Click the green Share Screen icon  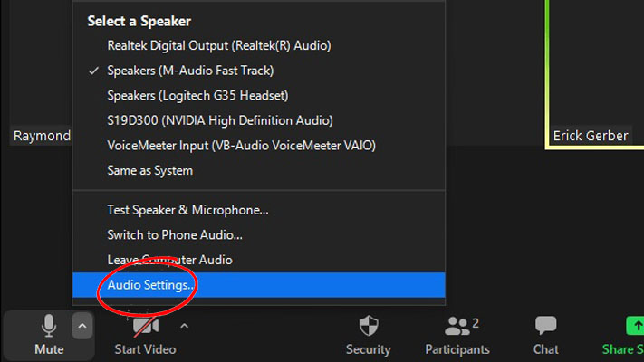[x=634, y=327]
